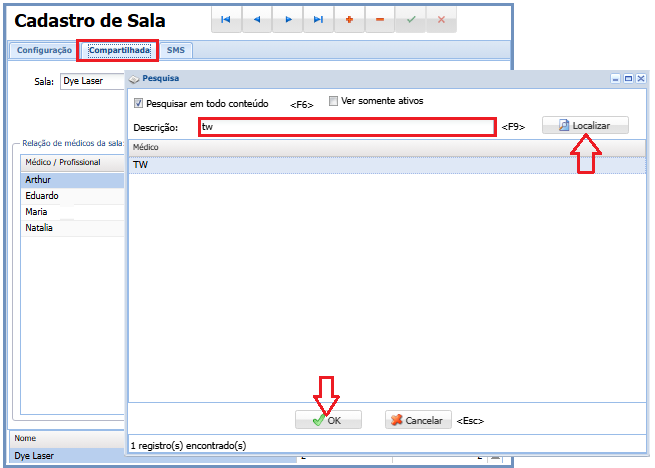Confirm changes with green checkmark icon

410,19
